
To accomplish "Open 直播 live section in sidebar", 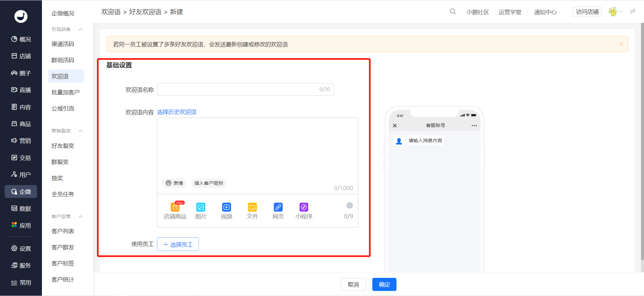I will point(21,90).
